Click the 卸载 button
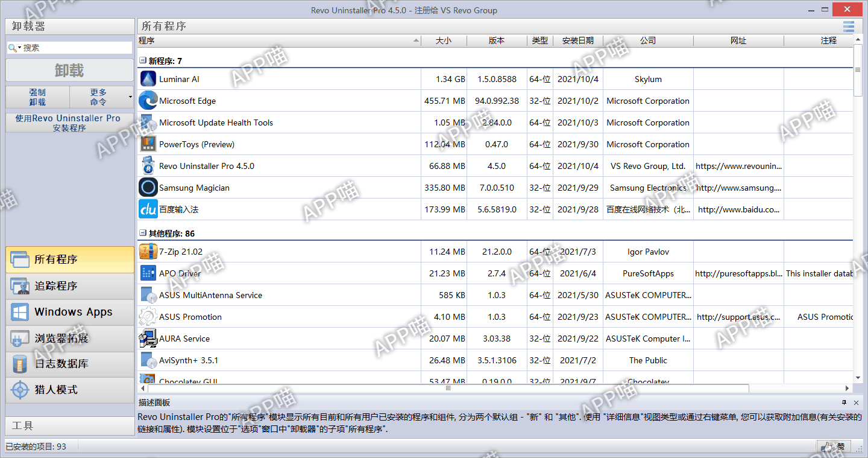The height and width of the screenshot is (458, 868). (70, 71)
